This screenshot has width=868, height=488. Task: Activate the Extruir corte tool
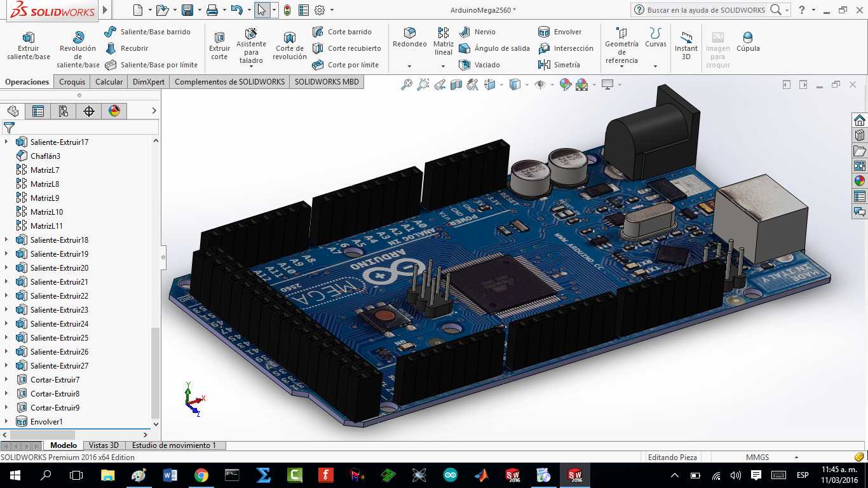[219, 45]
